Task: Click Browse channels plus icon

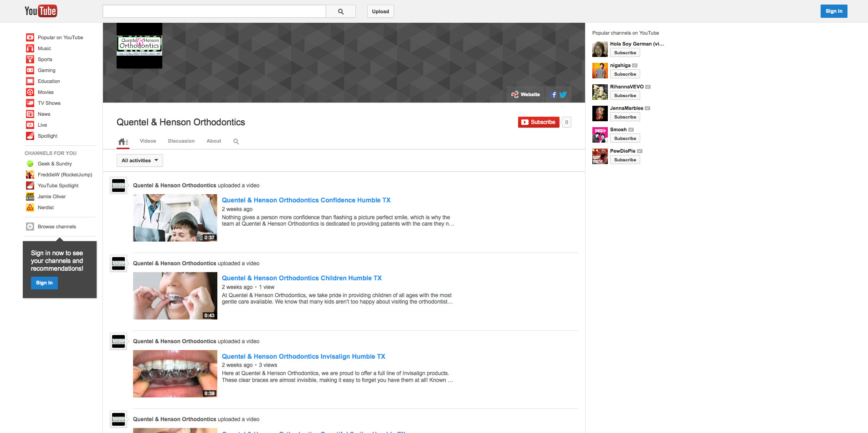Action: tap(30, 227)
